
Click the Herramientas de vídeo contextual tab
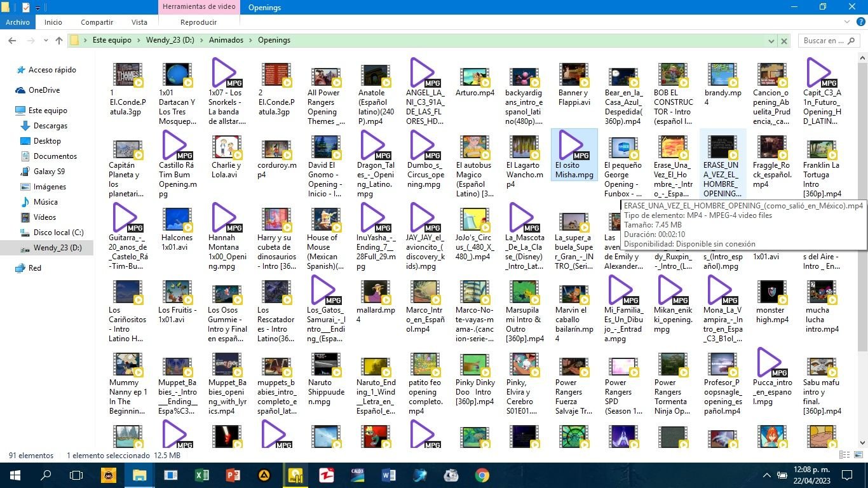click(199, 7)
